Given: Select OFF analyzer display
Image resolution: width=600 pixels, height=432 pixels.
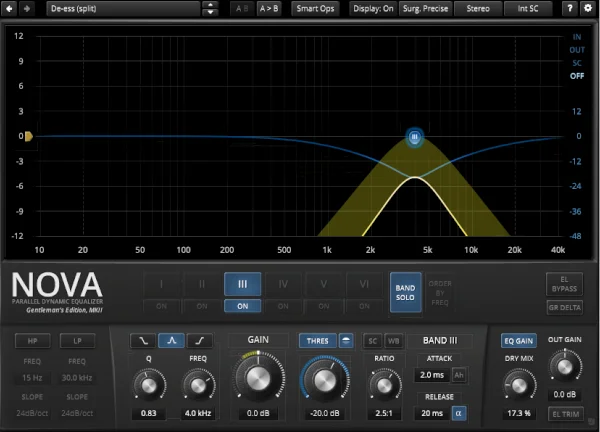Looking at the screenshot, I should 577,76.
